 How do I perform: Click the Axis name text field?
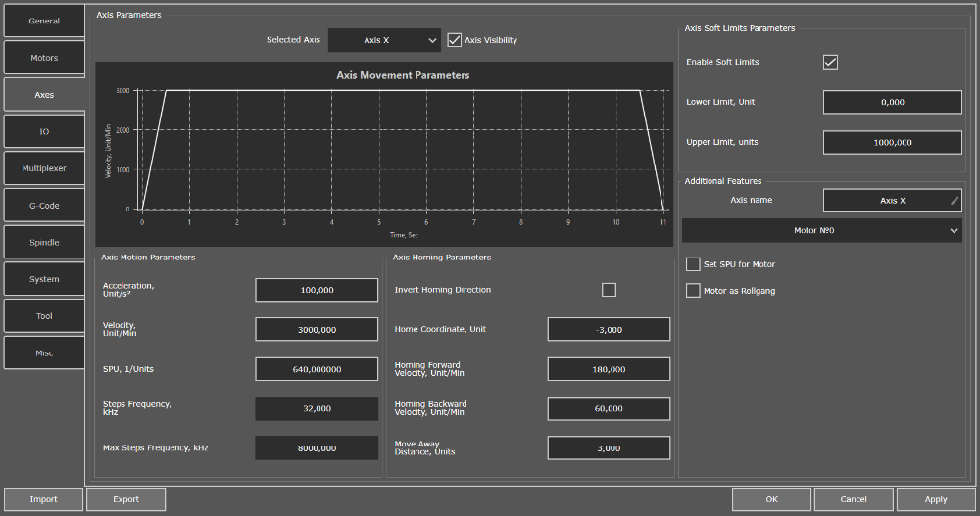[893, 201]
